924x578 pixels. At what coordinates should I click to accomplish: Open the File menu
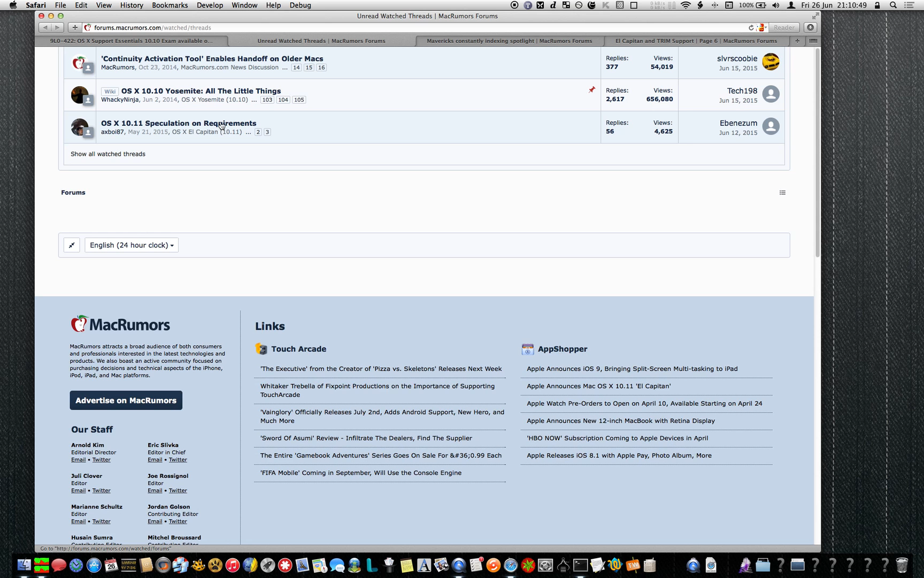60,5
